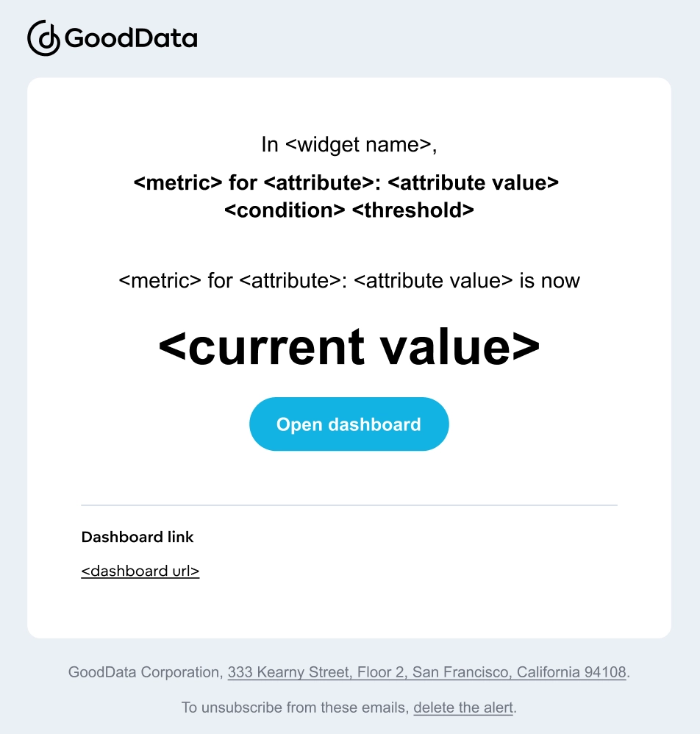Click the GoodData Corporation footer text
This screenshot has height=734, width=700.
pyautogui.click(x=144, y=672)
